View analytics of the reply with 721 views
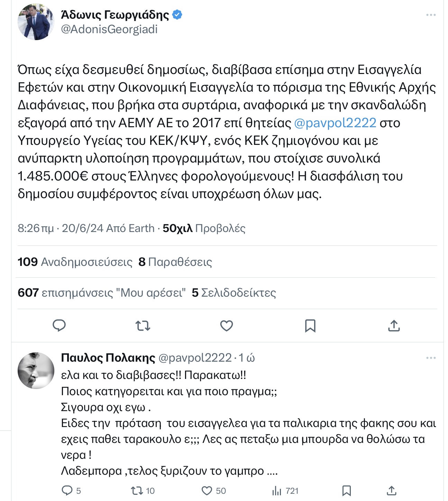The image size is (448, 501). pyautogui.click(x=277, y=491)
